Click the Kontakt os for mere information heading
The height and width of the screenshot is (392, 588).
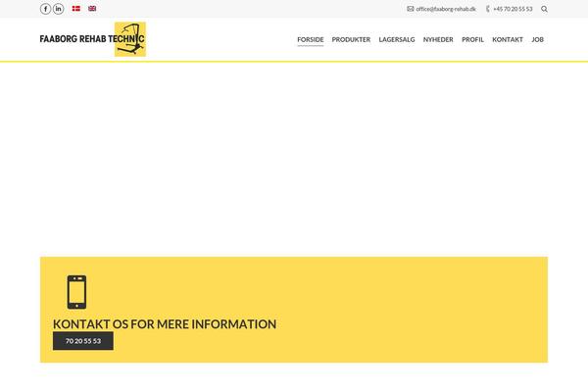(165, 324)
